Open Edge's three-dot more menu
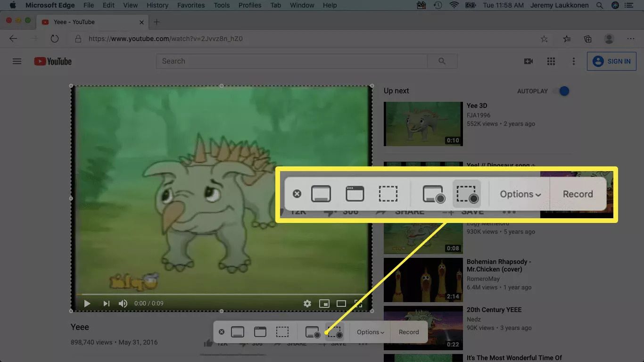This screenshot has width=644, height=362. coord(631,39)
